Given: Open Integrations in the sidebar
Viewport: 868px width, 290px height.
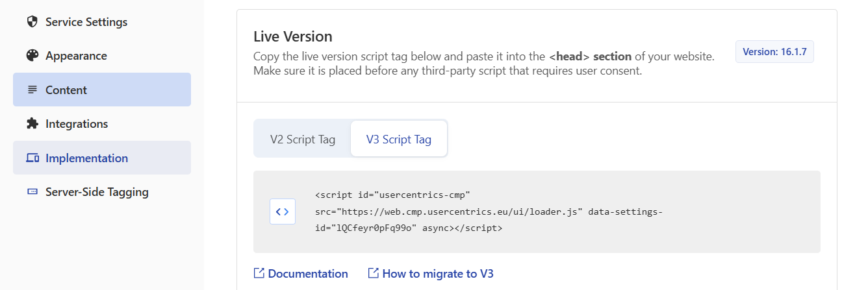Looking at the screenshot, I should point(102,123).
